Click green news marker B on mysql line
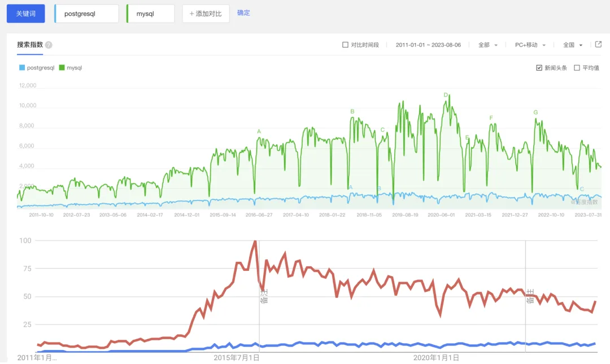The height and width of the screenshot is (364, 610). pyautogui.click(x=352, y=112)
